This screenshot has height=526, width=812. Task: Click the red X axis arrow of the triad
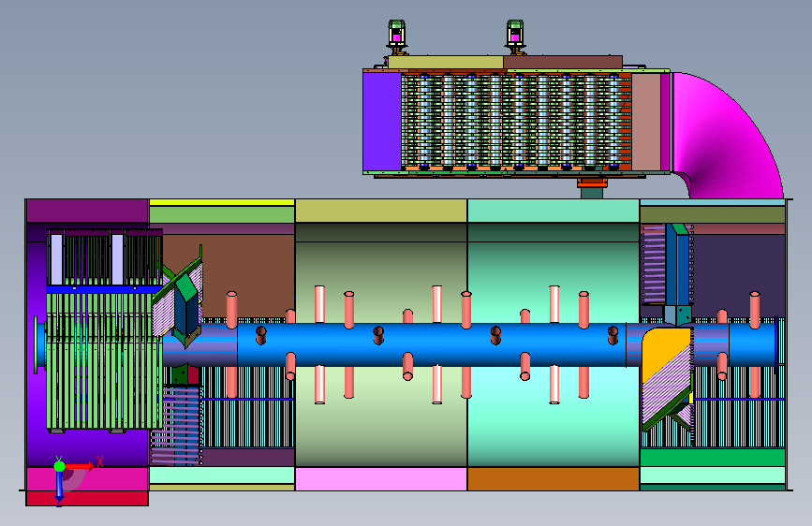[81, 466]
